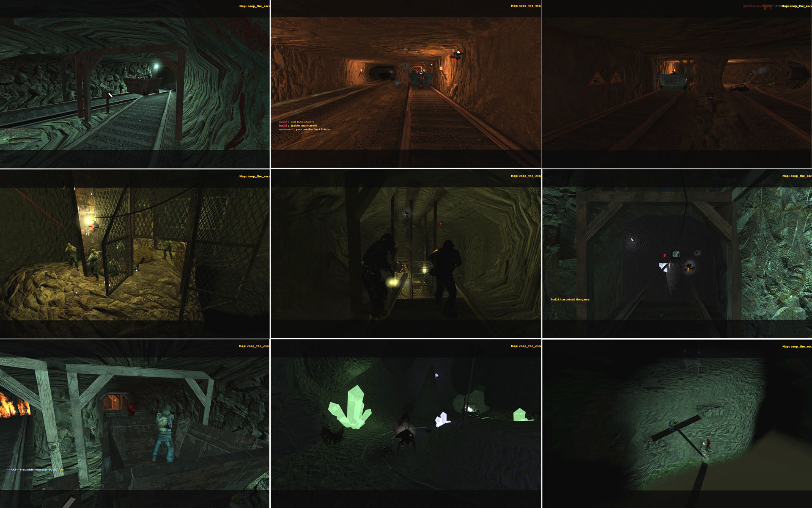Click the 'Pod2k has joined the game' message
The height and width of the screenshot is (508, 812).
570,299
